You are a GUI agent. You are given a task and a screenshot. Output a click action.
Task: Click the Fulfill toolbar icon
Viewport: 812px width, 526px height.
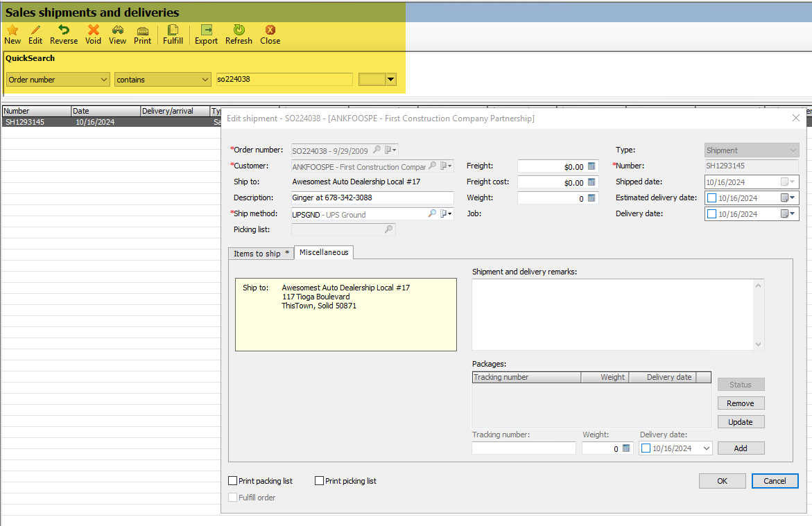(x=173, y=30)
